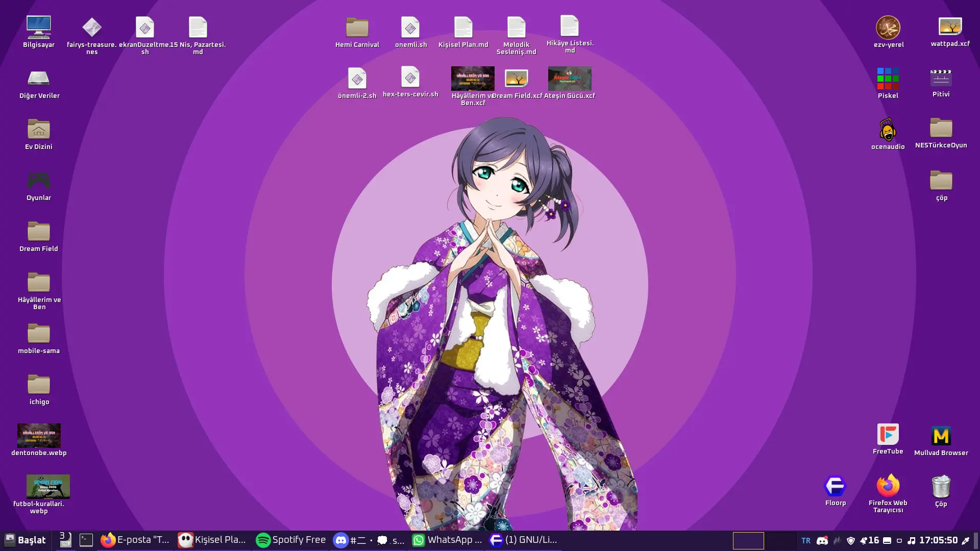Launch the Piskel pixel editor icon
This screenshot has width=980, height=551.
coord(888,79)
